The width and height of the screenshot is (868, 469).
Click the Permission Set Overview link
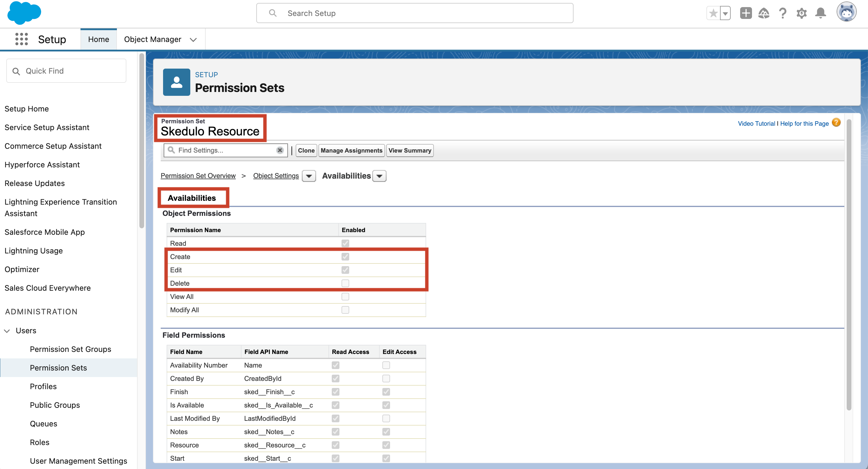click(x=199, y=176)
